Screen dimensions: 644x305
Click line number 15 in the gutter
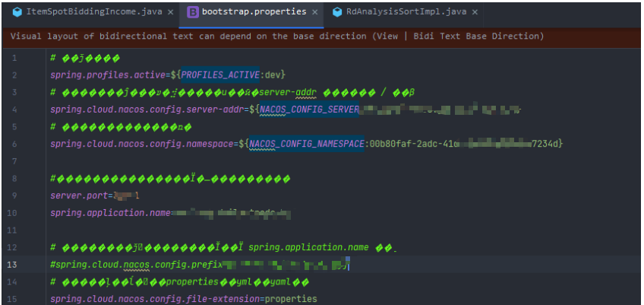12,299
